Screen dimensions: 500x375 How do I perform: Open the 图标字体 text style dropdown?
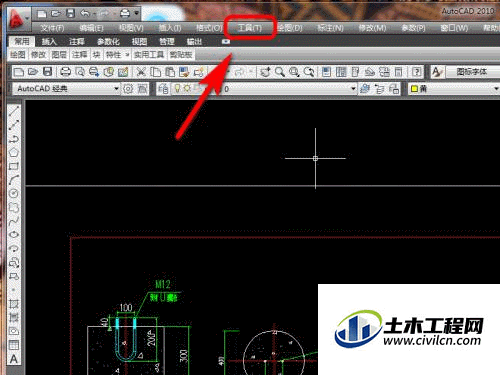[x=473, y=72]
